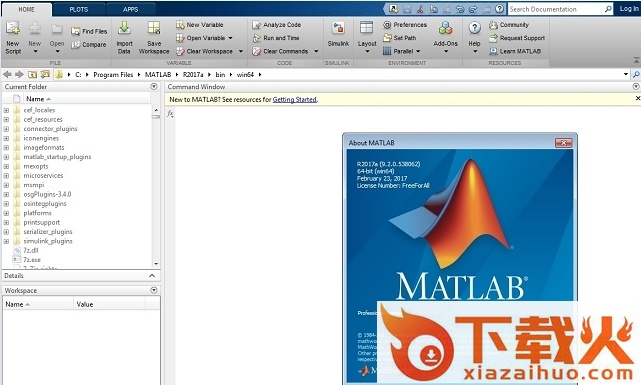Dismiss the New to MATLAB banner
Screen dimensions: 641x385
pyautogui.click(x=638, y=98)
